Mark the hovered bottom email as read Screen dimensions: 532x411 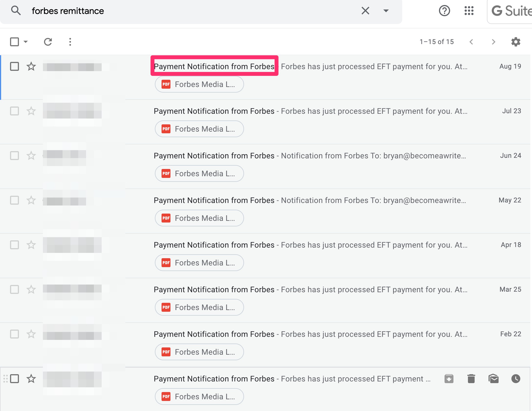tap(493, 379)
